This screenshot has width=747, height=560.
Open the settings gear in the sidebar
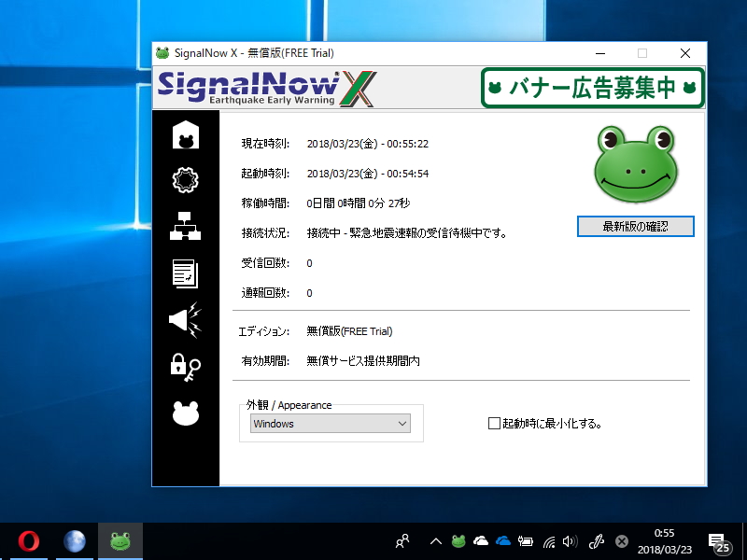click(x=184, y=180)
